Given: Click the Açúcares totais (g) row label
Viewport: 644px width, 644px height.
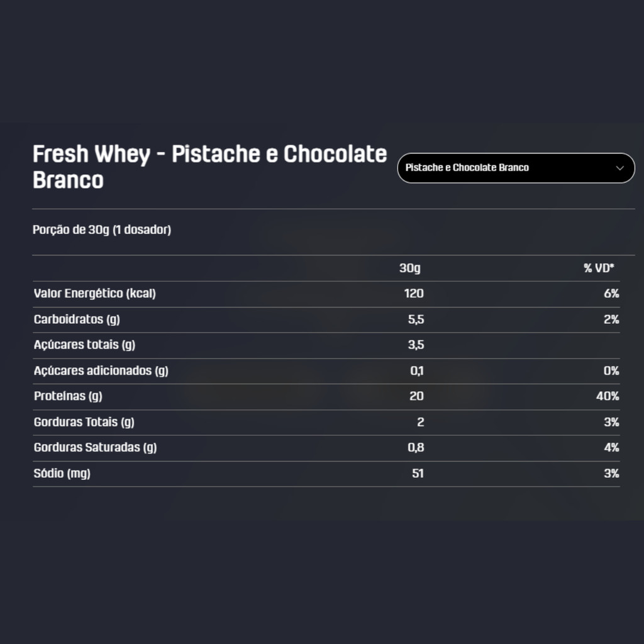Looking at the screenshot, I should [85, 345].
